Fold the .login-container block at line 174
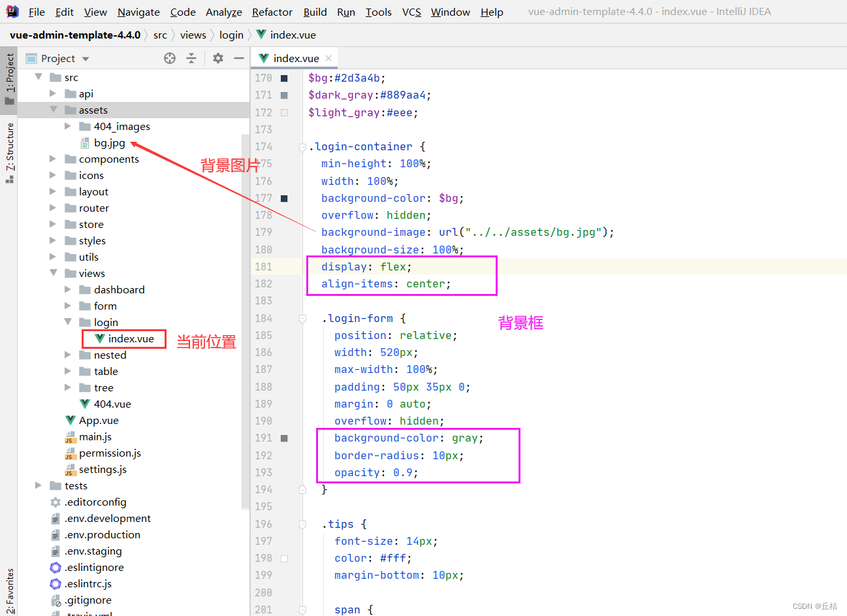The image size is (847, 616). [x=302, y=147]
